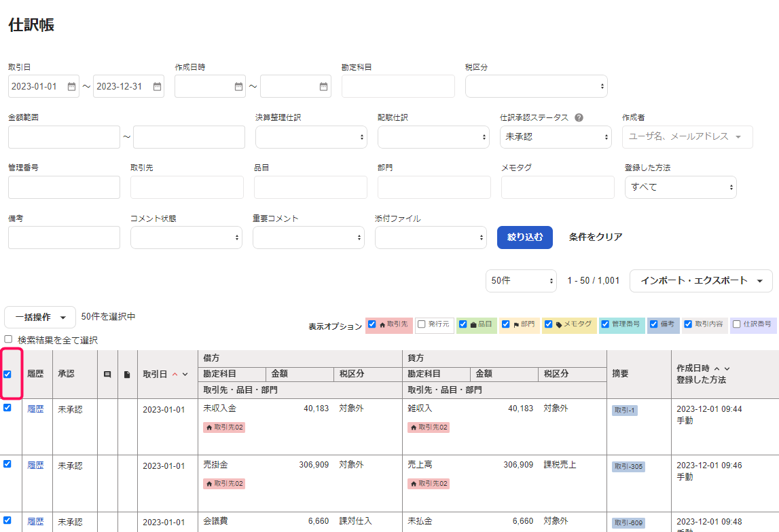Click the comment icon column header

[107, 375]
